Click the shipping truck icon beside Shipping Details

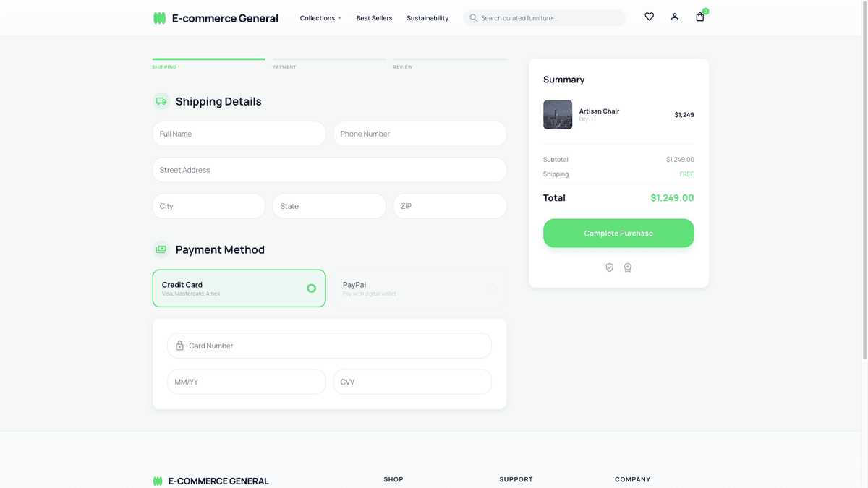(x=161, y=101)
